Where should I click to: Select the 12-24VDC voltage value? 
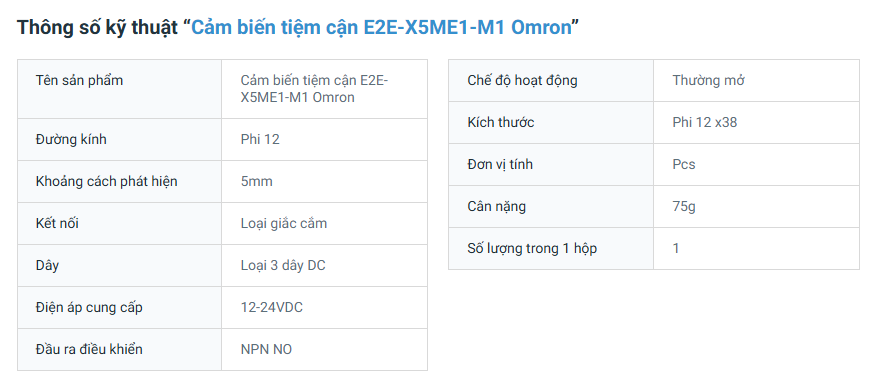pyautogui.click(x=272, y=307)
